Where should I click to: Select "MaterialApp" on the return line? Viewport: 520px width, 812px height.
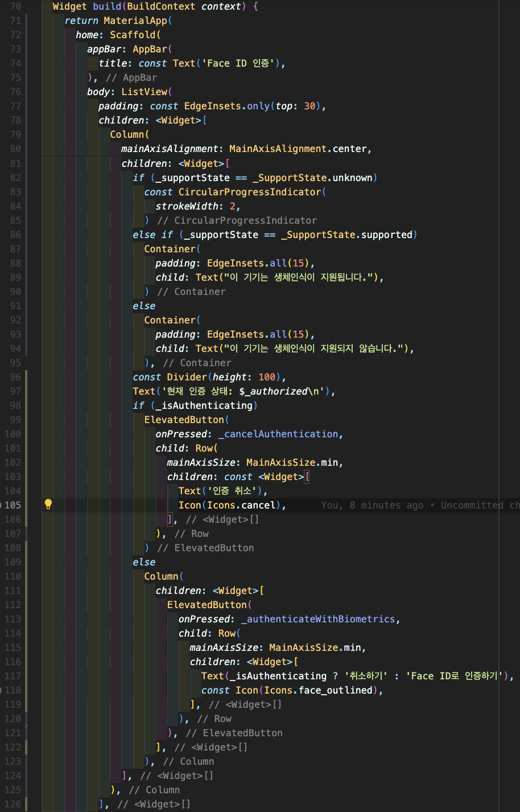pos(135,20)
